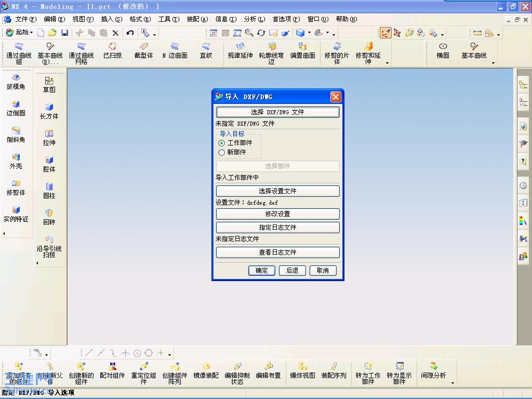
Task: Expand the 修剪和延伸 toolbar options arrow
Action: (x=387, y=63)
